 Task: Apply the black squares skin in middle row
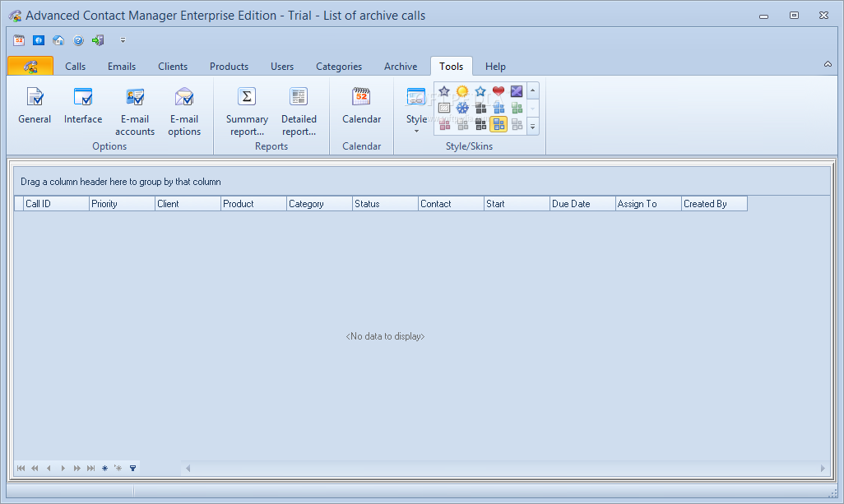click(480, 108)
